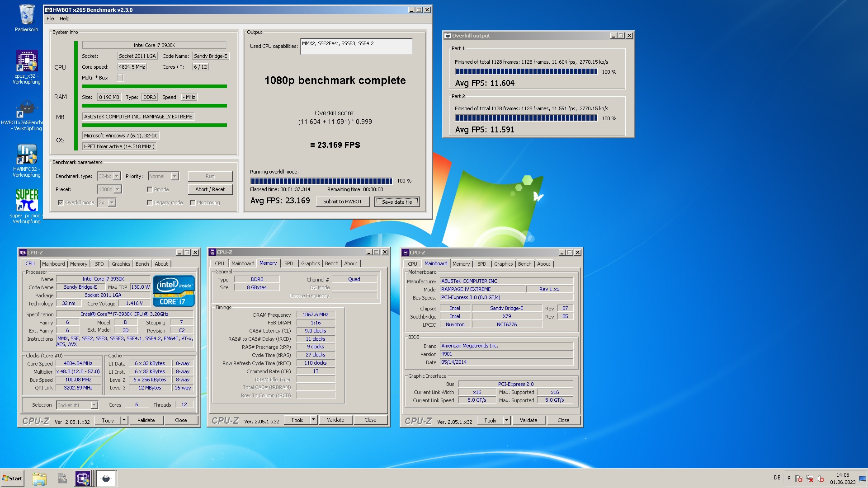Open the File menu in HWBOT
The height and width of the screenshot is (488, 868).
(x=50, y=19)
